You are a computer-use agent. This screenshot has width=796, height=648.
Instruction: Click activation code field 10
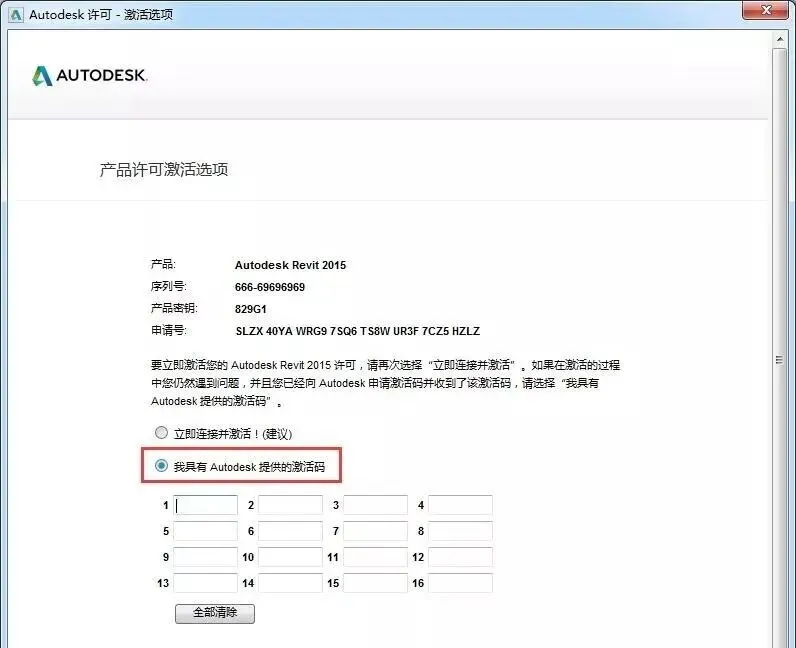tap(290, 557)
